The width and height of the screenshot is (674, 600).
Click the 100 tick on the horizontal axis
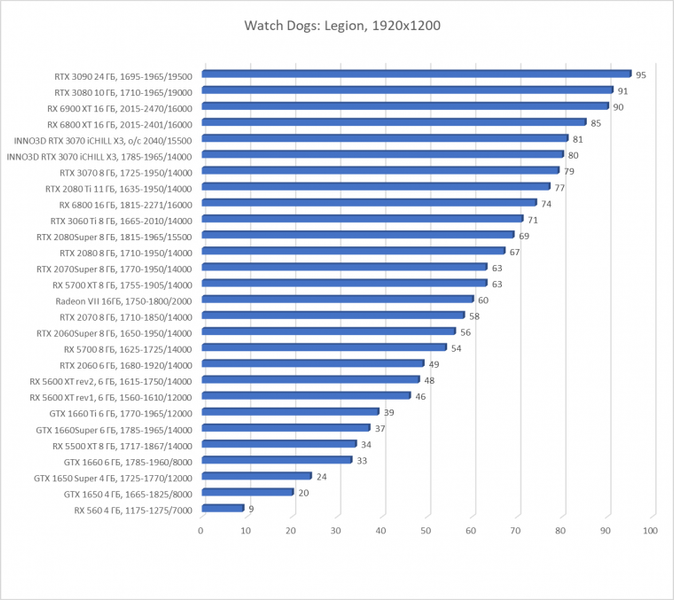pos(650,531)
